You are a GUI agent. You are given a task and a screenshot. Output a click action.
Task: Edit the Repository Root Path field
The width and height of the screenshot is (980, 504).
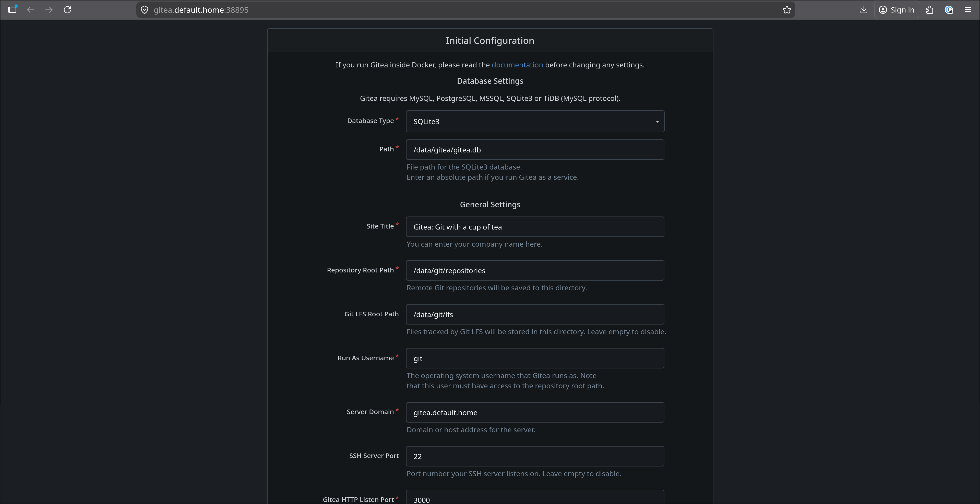click(x=534, y=270)
